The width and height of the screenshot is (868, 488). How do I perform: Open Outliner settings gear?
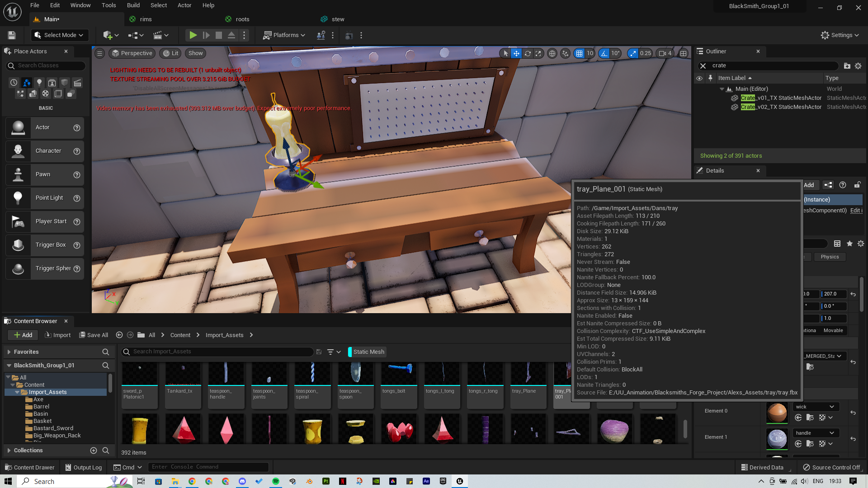pyautogui.click(x=858, y=66)
